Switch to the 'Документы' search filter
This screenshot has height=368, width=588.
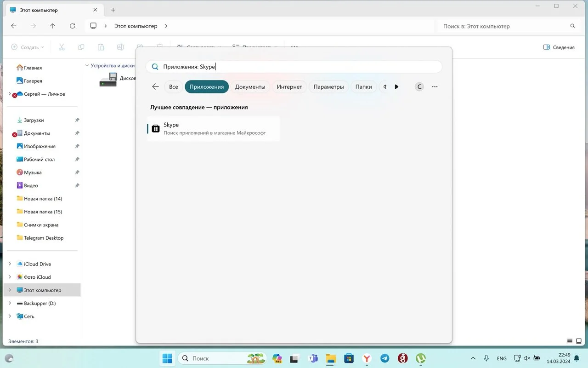(x=250, y=86)
